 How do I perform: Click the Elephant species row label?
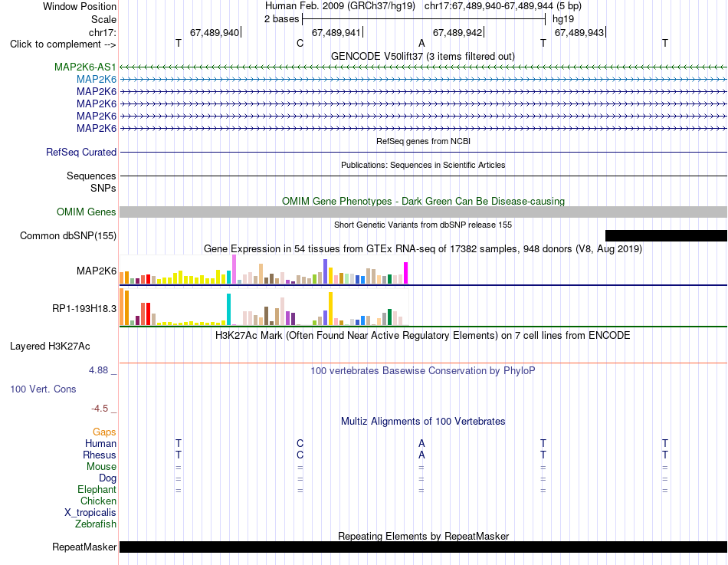pyautogui.click(x=97, y=490)
